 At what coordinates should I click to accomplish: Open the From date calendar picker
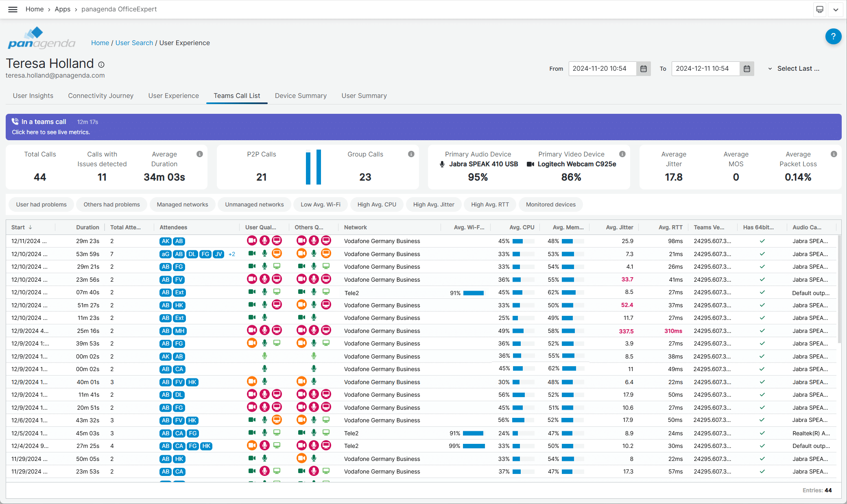click(643, 69)
